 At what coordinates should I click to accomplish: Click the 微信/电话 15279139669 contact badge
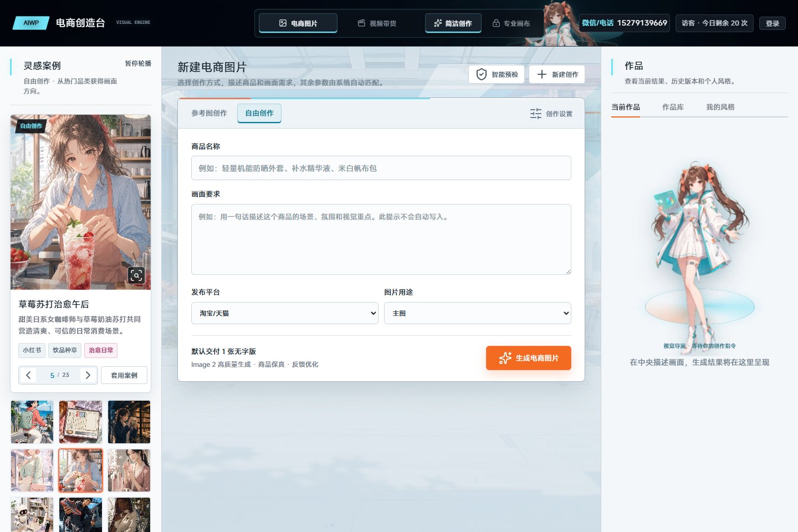pos(625,23)
